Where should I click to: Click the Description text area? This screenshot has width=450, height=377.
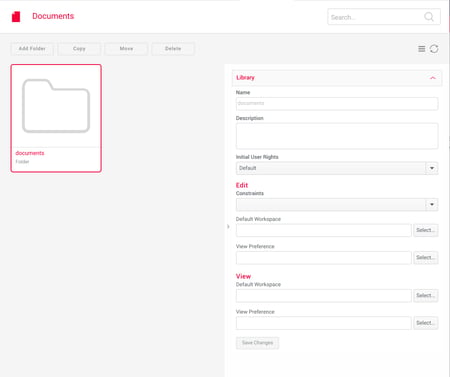[337, 136]
